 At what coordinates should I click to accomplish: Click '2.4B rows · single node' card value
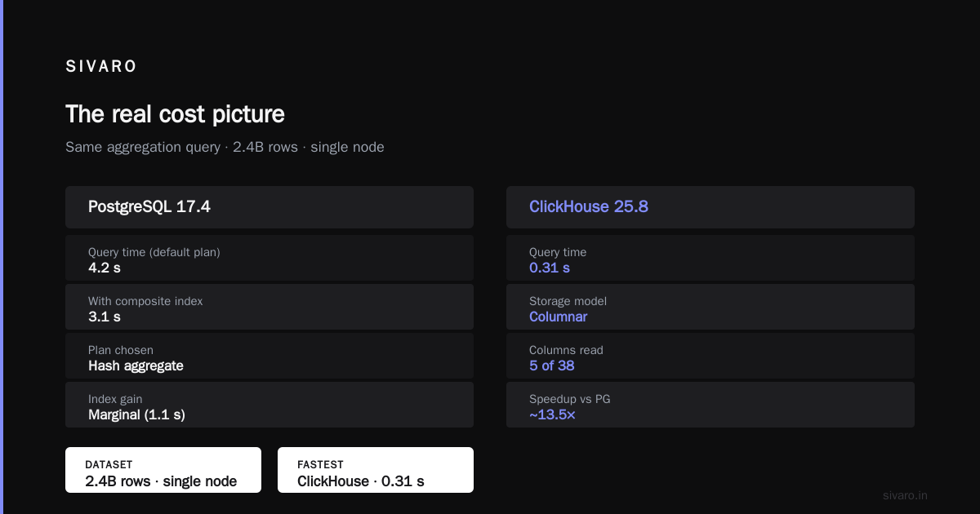pos(161,481)
